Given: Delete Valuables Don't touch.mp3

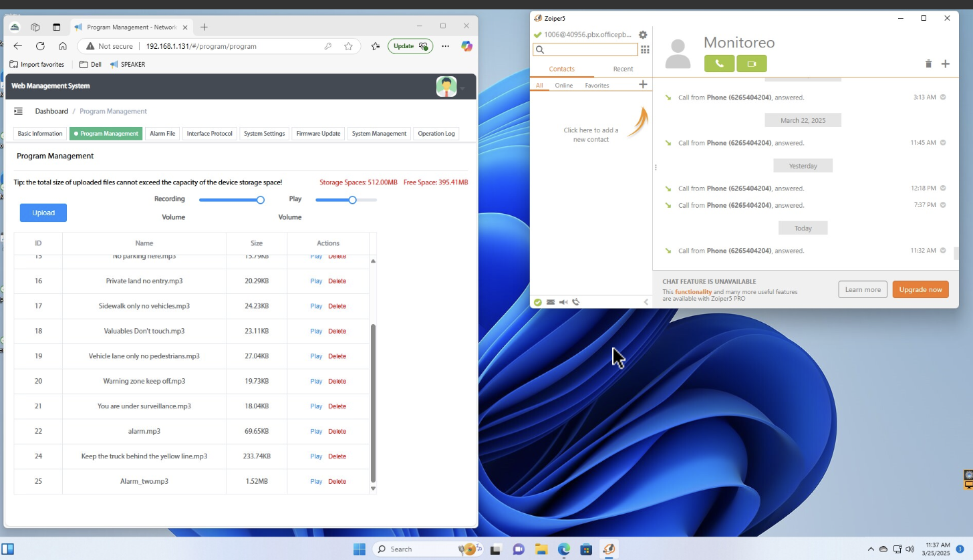Looking at the screenshot, I should 337,331.
